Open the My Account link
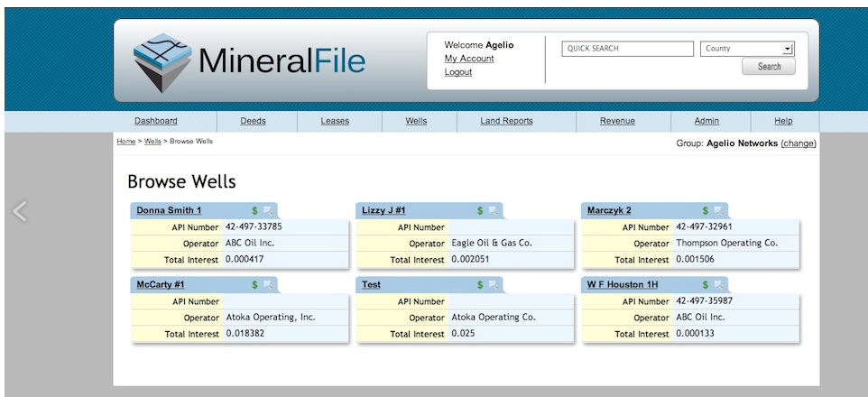This screenshot has height=397, width=868. click(469, 59)
